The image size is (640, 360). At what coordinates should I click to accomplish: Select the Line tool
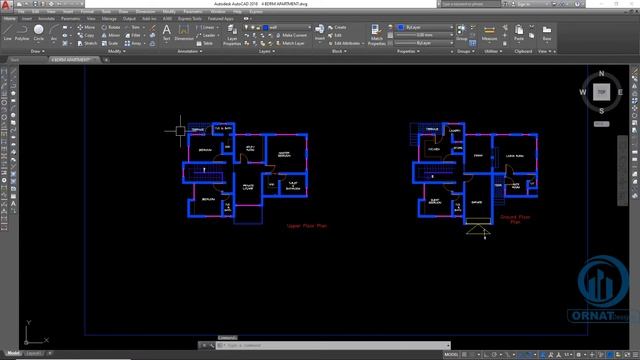7,32
